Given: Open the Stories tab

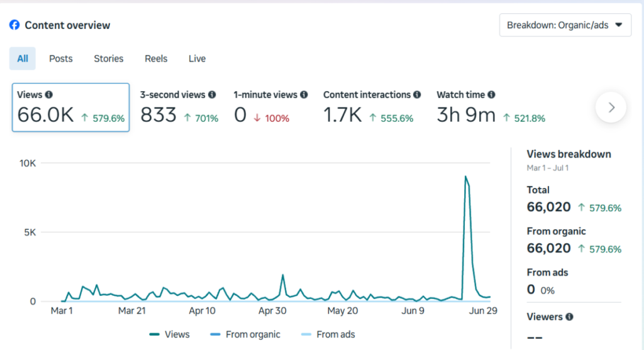Looking at the screenshot, I should (x=109, y=58).
